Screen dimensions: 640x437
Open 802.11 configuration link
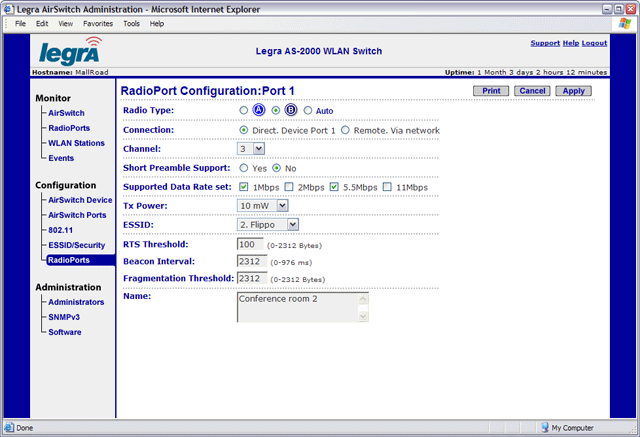(60, 230)
